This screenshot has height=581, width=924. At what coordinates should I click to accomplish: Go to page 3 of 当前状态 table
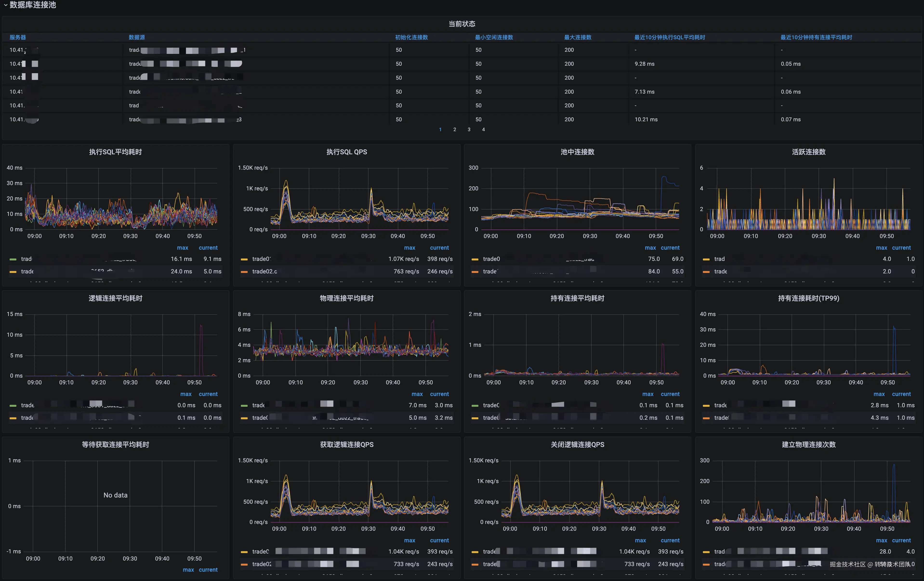coord(469,130)
